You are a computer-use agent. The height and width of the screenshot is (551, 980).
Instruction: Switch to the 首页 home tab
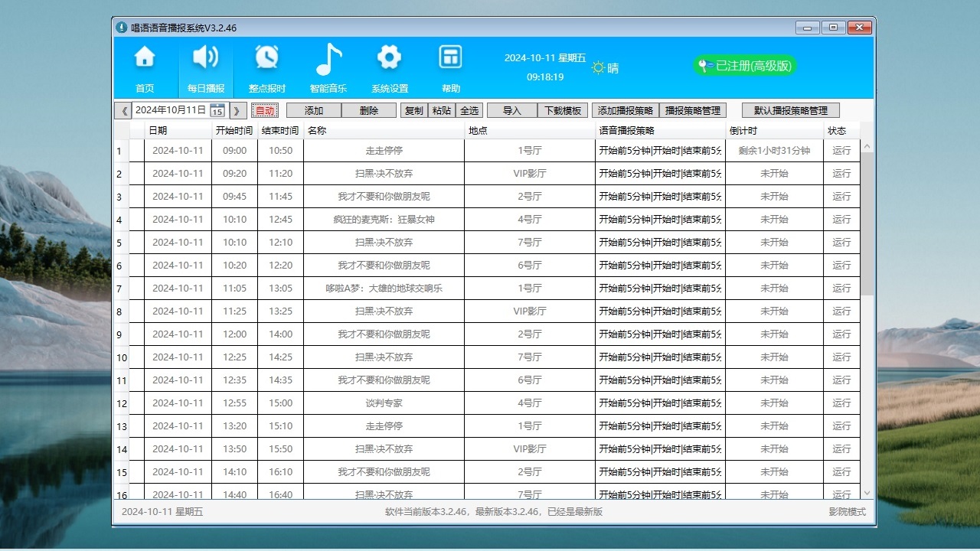[x=144, y=60]
